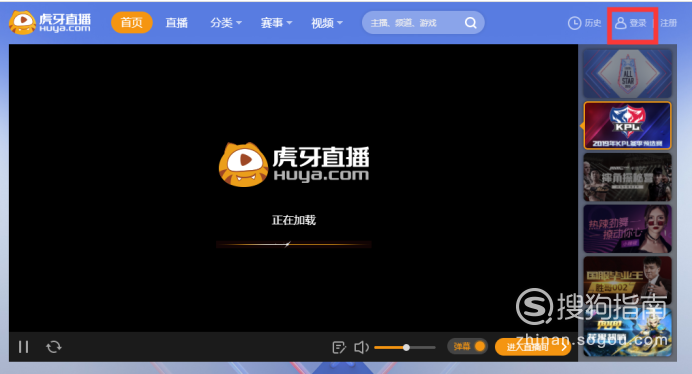Open the 历史 watch history

(584, 23)
